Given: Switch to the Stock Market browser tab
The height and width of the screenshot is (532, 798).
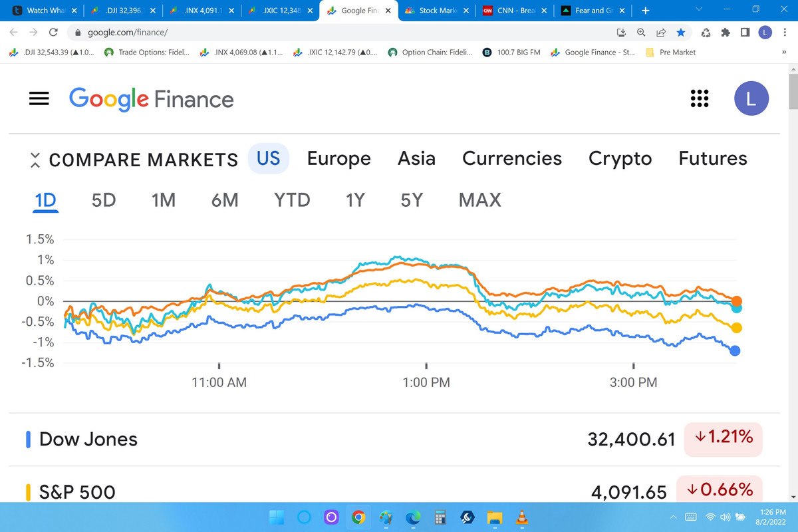Looking at the screenshot, I should (437, 11).
